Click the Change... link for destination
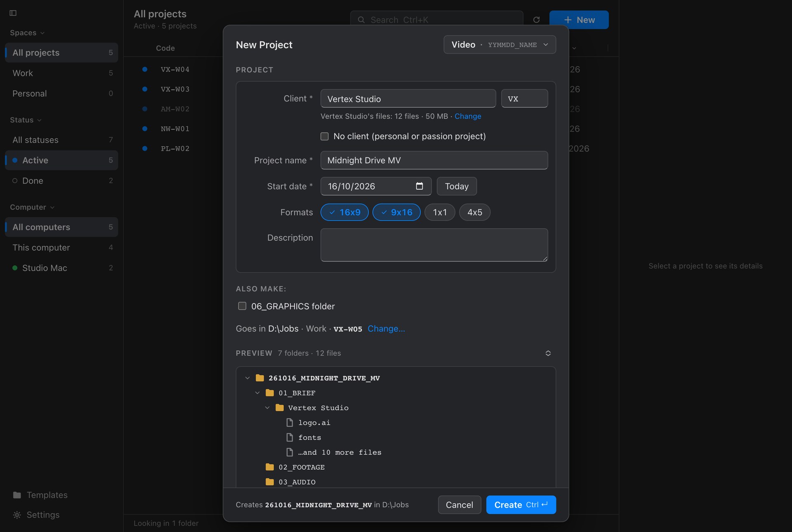 click(386, 329)
